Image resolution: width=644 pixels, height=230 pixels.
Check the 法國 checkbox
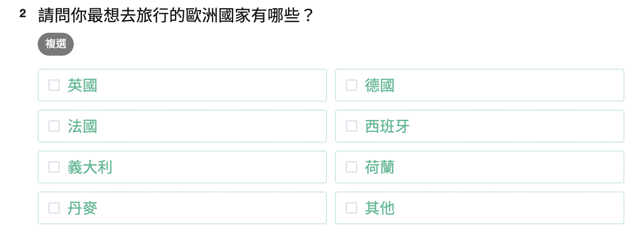click(x=54, y=126)
